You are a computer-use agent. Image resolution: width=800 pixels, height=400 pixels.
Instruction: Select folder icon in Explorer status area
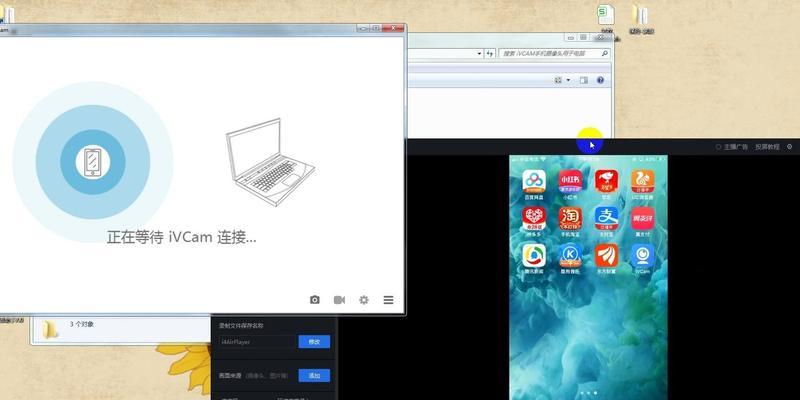coord(49,330)
